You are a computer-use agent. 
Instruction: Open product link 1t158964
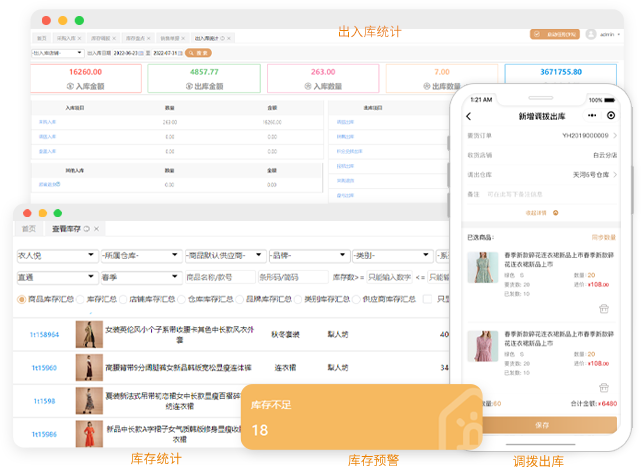[x=44, y=335]
